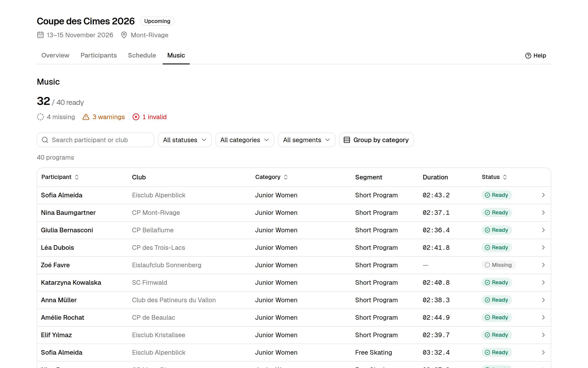The image size is (588, 368).
Task: Click the search magnifier icon
Action: 45,140
